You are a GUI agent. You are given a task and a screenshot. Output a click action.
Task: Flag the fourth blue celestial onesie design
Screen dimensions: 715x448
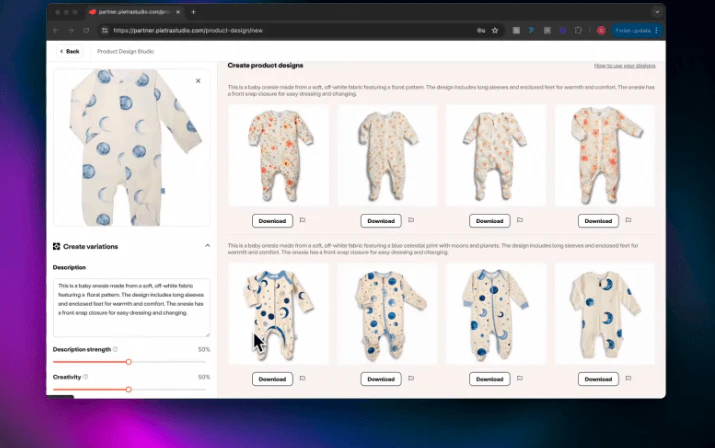tap(628, 379)
